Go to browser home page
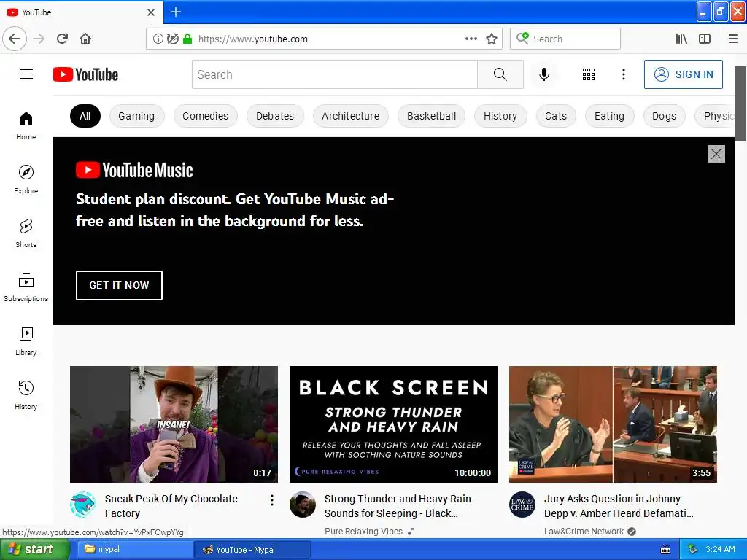 85,39
